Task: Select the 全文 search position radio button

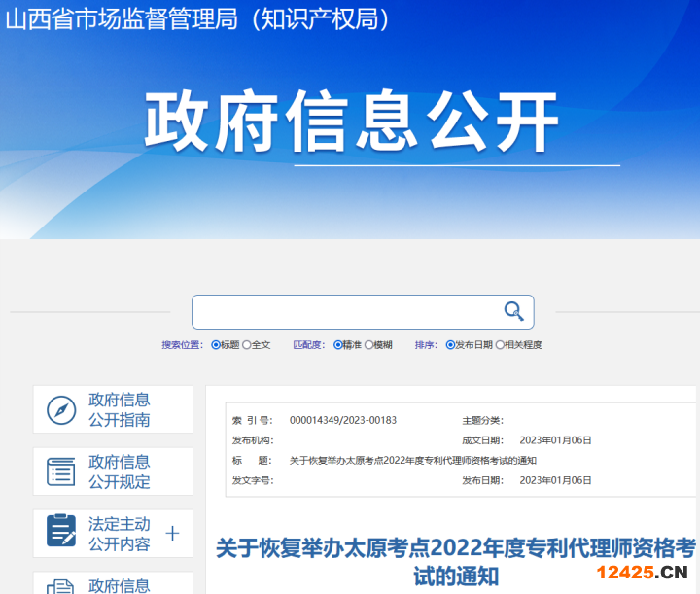Action: coord(247,345)
